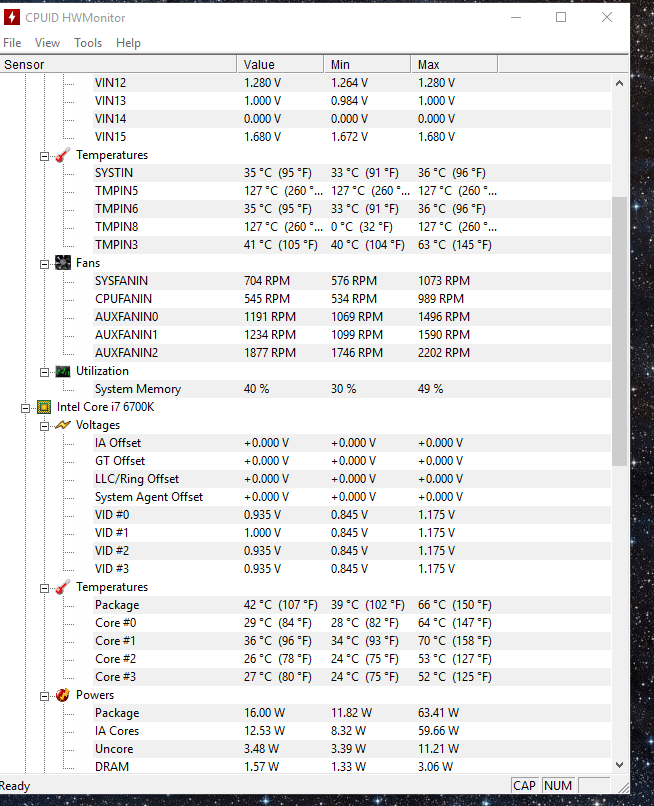The image size is (654, 806).
Task: Click the Powers flame icon
Action: (62, 695)
